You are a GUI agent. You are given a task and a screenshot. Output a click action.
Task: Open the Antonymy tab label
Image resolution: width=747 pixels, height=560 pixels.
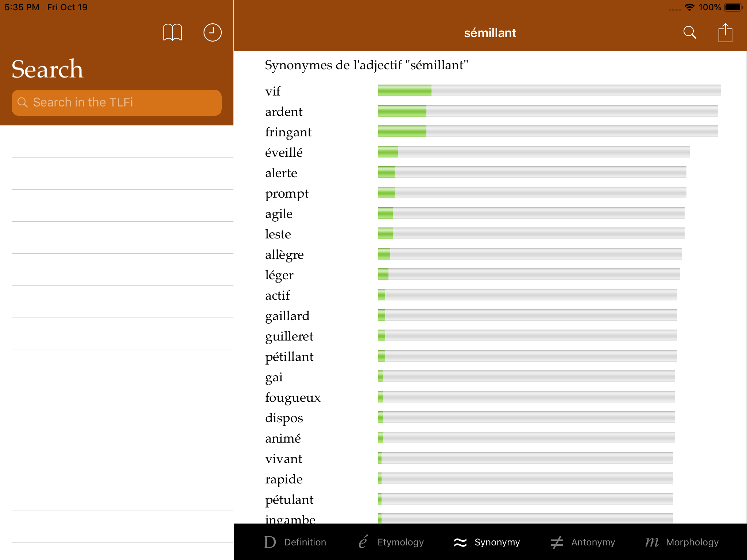point(593,542)
